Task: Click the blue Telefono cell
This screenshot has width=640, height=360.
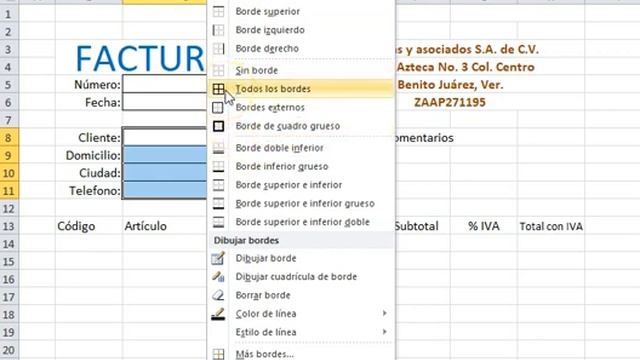Action: tap(165, 190)
